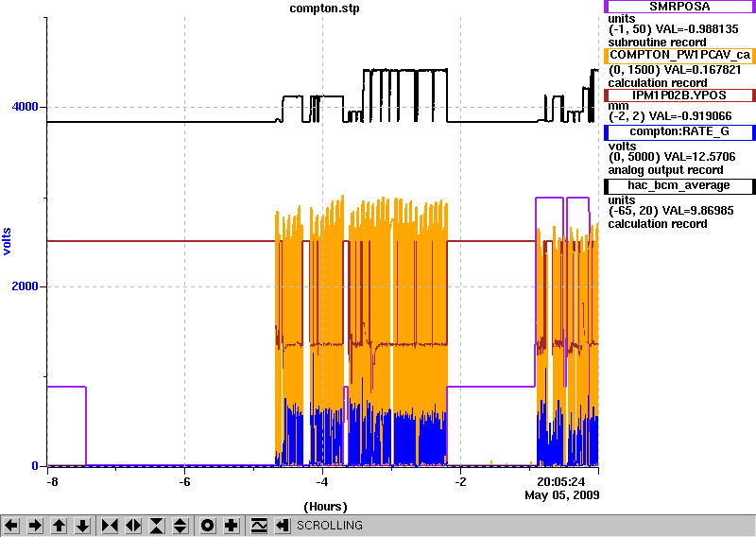The width and height of the screenshot is (756, 537).
Task: Select the SMRPOSA curve legend button
Action: click(x=679, y=7)
